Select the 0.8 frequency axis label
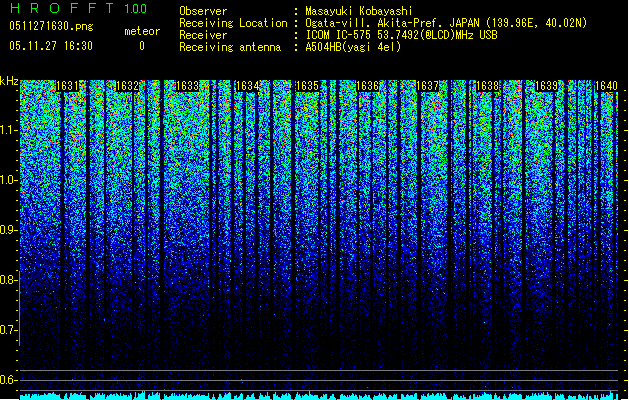This screenshot has height=400, width=629. tap(8, 280)
